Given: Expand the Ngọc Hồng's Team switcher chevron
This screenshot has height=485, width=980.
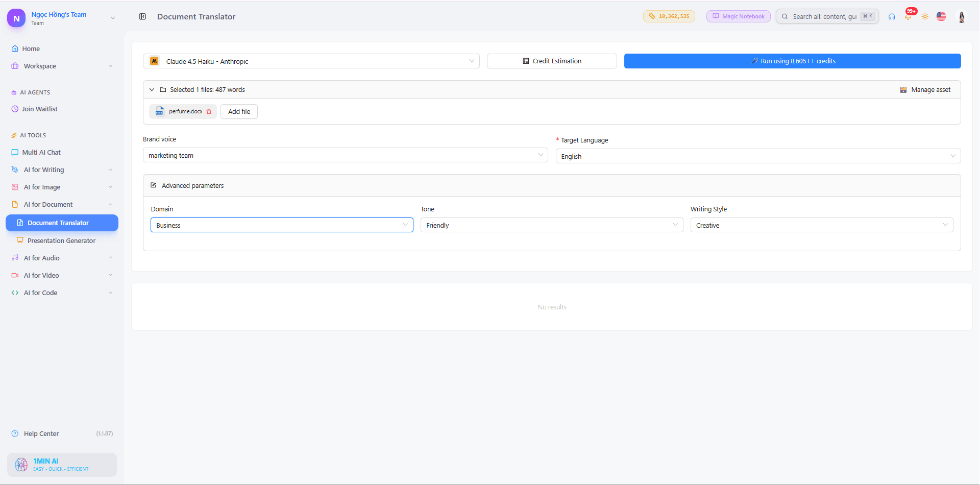Looking at the screenshot, I should point(113,18).
